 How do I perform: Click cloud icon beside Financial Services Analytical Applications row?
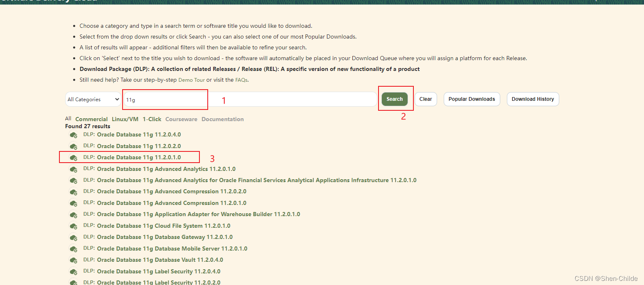click(x=74, y=180)
